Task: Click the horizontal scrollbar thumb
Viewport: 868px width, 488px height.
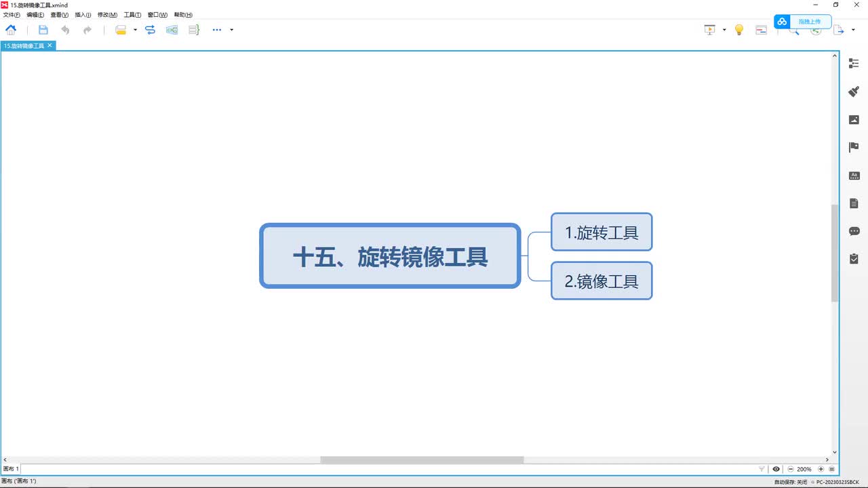Action: coord(422,460)
